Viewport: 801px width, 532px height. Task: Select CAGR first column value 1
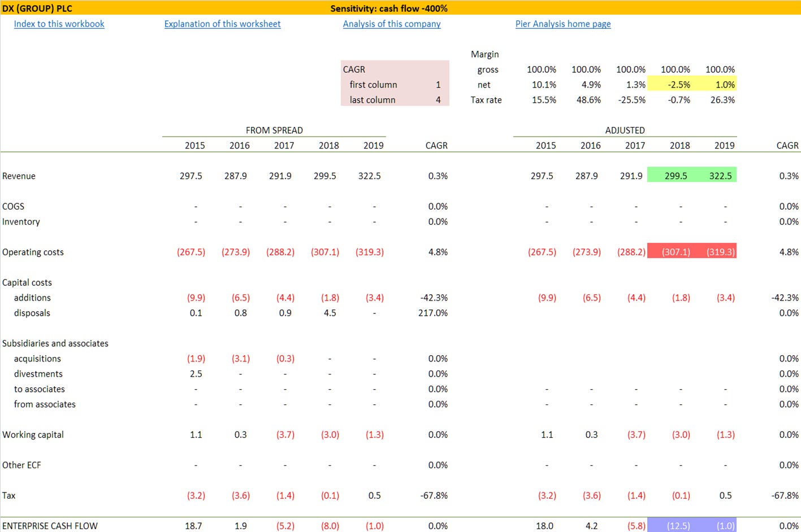point(438,85)
